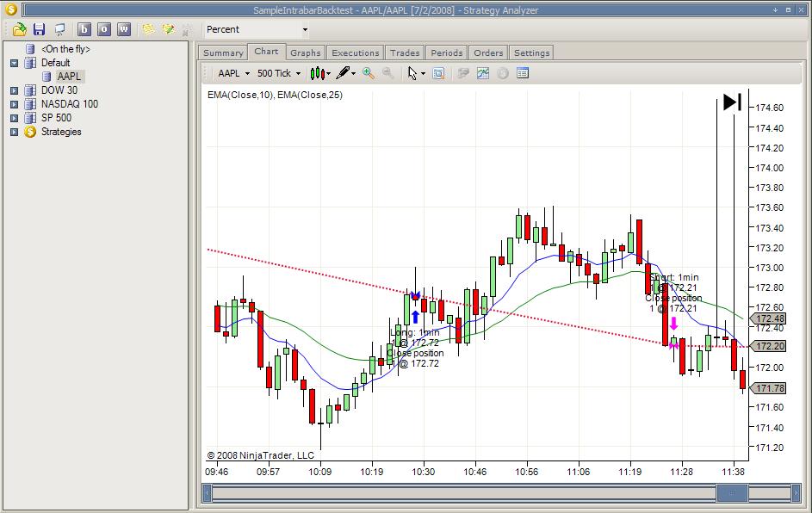Select the <On the fly> tree item
812x513 pixels.
click(x=65, y=49)
